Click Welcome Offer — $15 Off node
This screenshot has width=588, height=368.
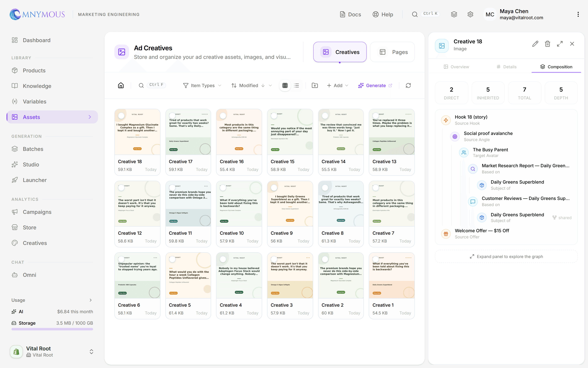click(506, 234)
